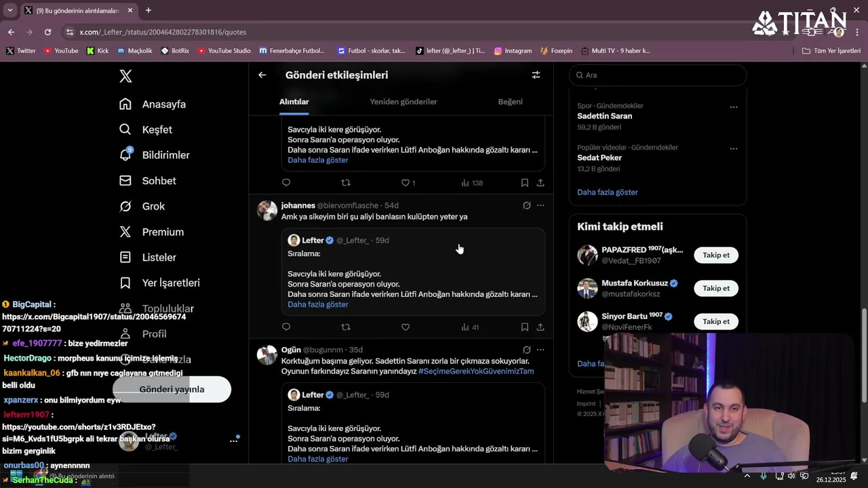Follow Sinyor Bartu with Takip et

[716, 321]
